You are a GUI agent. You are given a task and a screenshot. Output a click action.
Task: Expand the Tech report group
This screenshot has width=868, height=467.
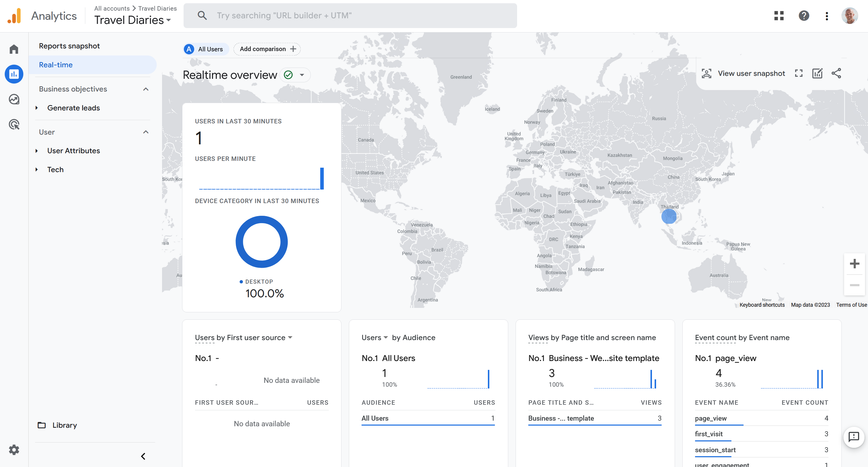click(37, 169)
